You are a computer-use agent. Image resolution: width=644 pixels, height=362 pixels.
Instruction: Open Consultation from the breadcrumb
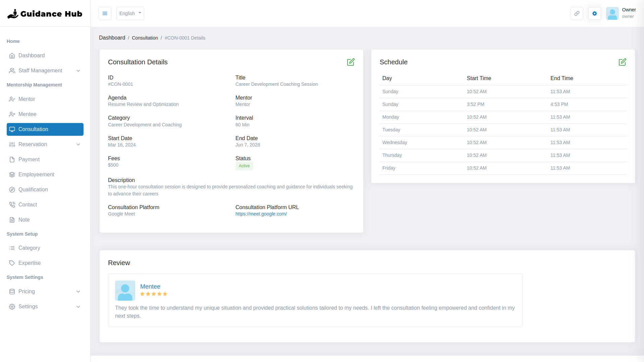pos(145,38)
